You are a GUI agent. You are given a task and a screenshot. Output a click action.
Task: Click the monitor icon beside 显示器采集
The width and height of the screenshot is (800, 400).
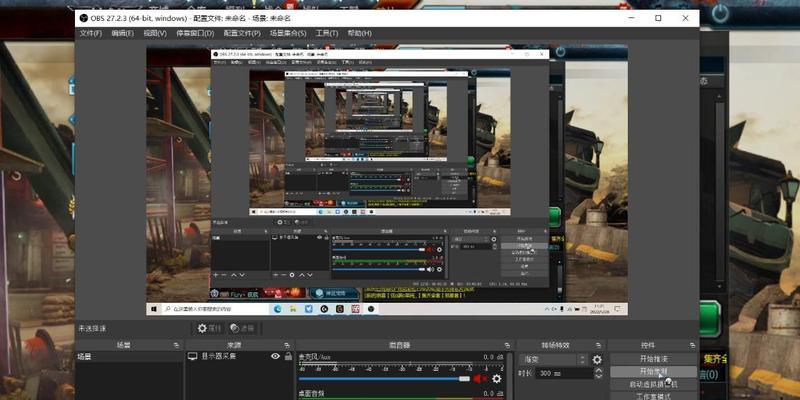coord(192,356)
